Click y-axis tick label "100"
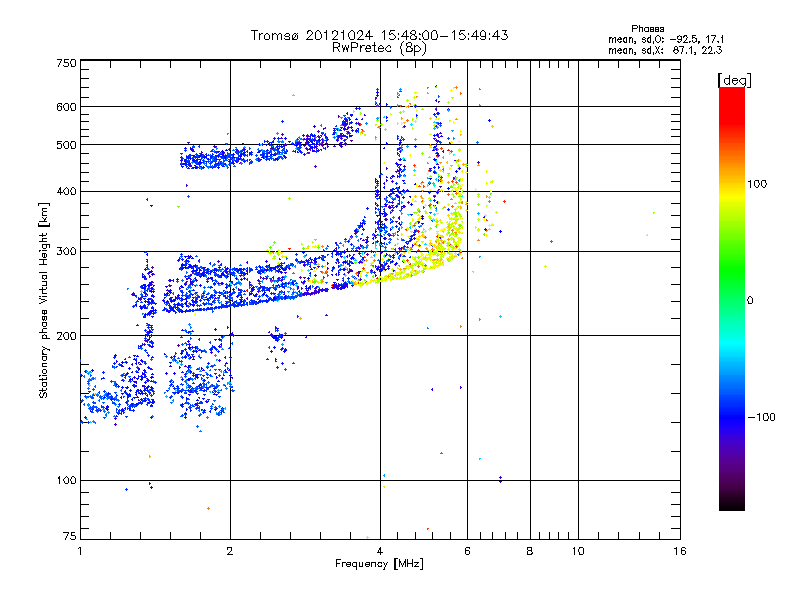The width and height of the screenshot is (800, 600). [67, 480]
